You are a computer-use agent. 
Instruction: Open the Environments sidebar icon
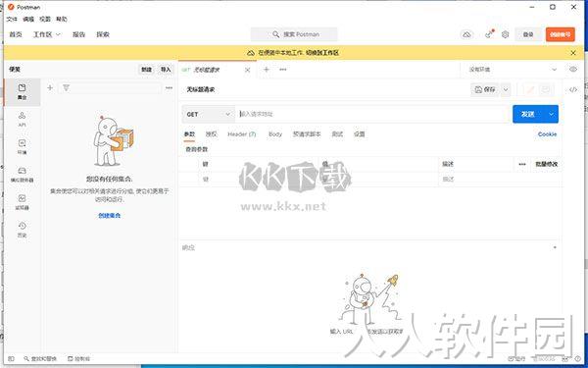pos(23,147)
